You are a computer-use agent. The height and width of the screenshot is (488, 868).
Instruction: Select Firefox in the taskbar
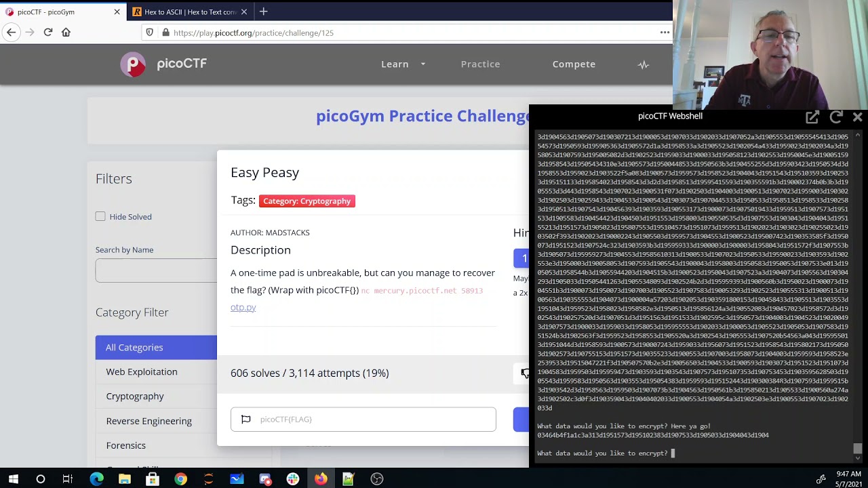[x=320, y=479]
